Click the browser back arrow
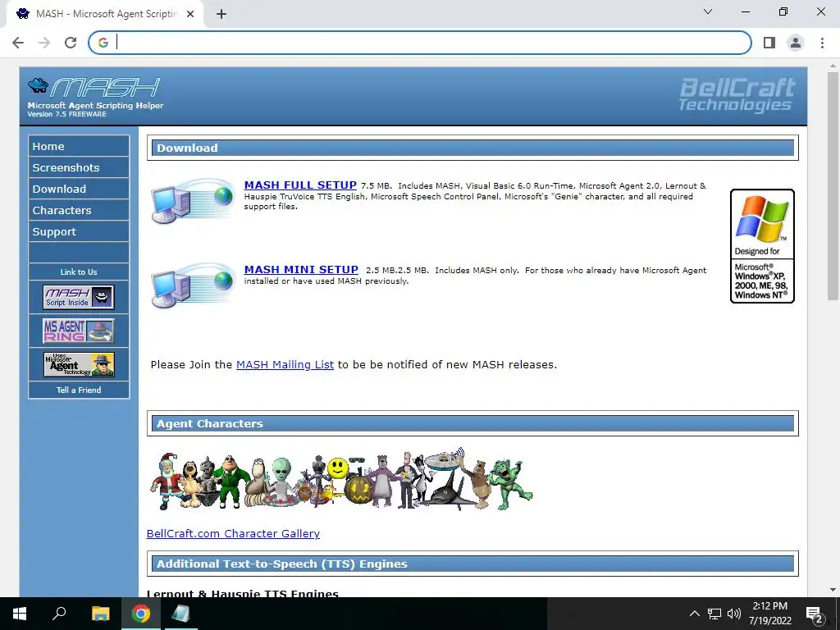Screen dimensions: 840x630 (x=18, y=43)
